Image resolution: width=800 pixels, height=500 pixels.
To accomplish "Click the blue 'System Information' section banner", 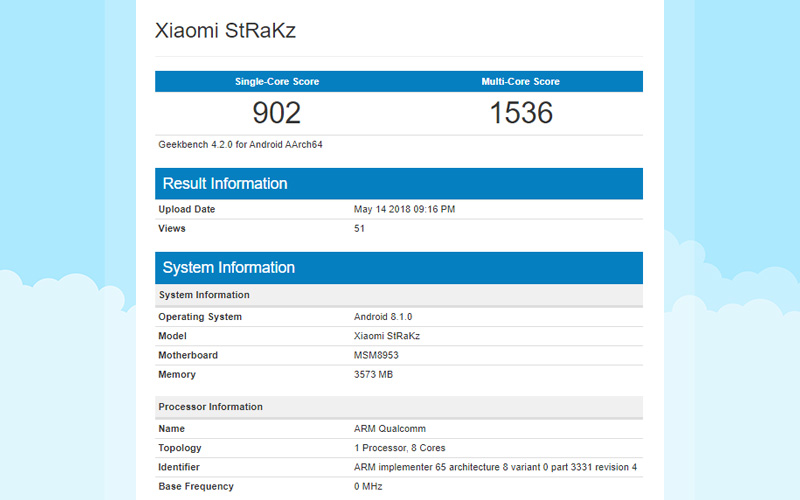I will click(x=399, y=267).
